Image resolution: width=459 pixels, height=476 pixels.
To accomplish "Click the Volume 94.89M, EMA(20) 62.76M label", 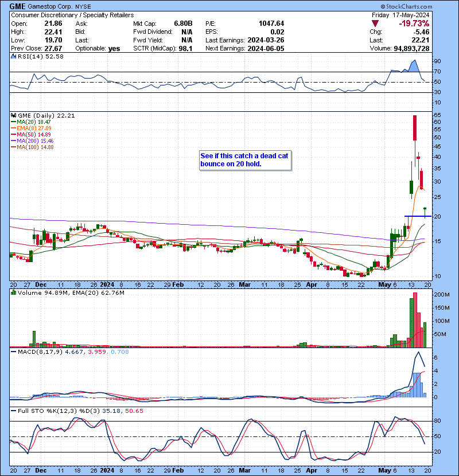I will (x=71, y=292).
